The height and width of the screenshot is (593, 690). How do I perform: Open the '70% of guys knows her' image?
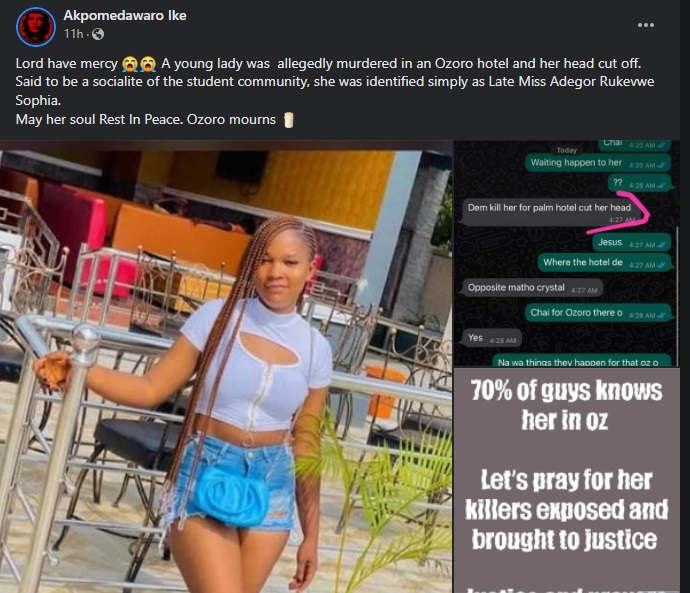point(566,481)
